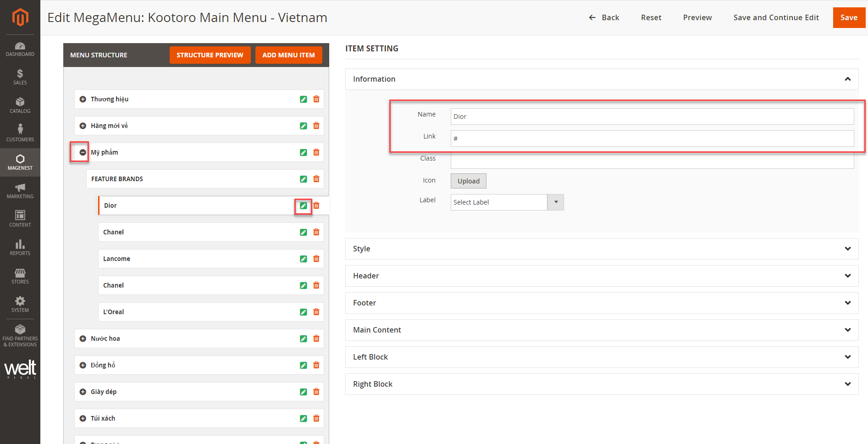Click the Structure Preview button

tap(210, 55)
